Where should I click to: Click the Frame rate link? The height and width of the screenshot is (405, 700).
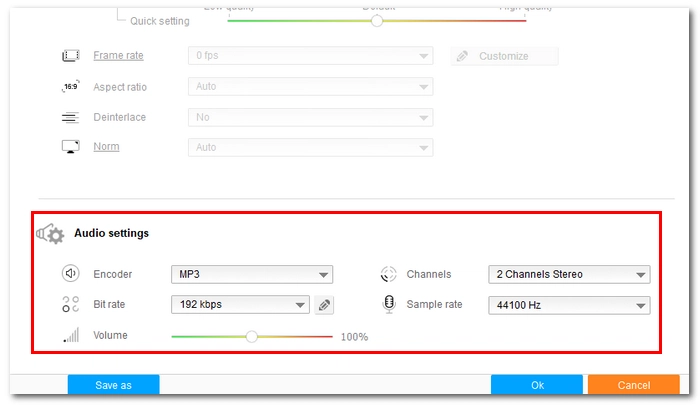[x=118, y=55]
